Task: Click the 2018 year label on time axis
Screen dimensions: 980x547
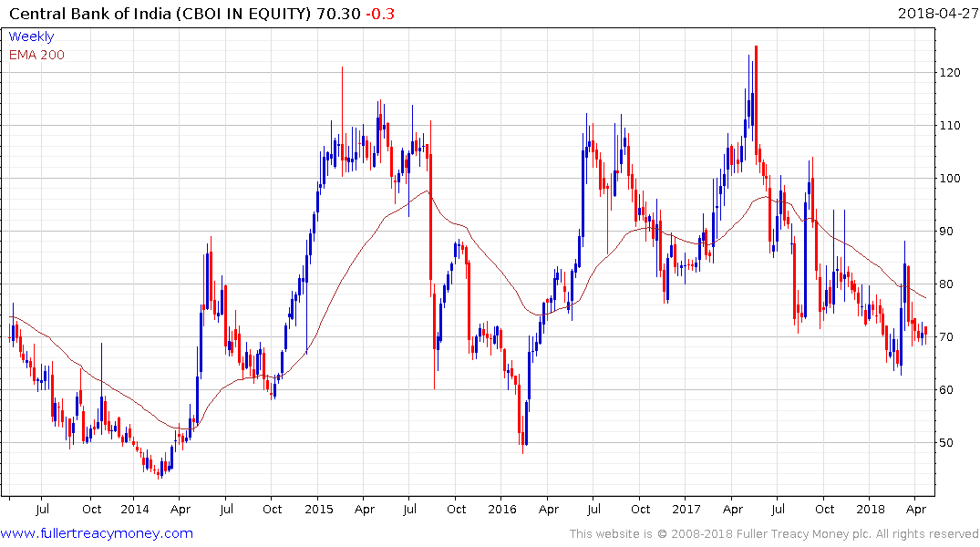Action: (x=871, y=510)
